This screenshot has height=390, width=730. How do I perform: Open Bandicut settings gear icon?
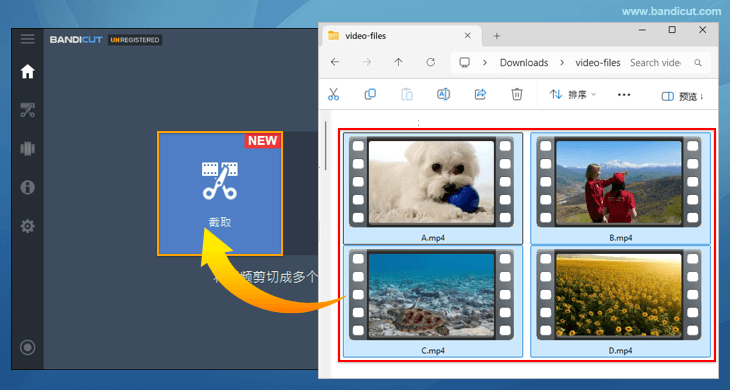pos(27,226)
